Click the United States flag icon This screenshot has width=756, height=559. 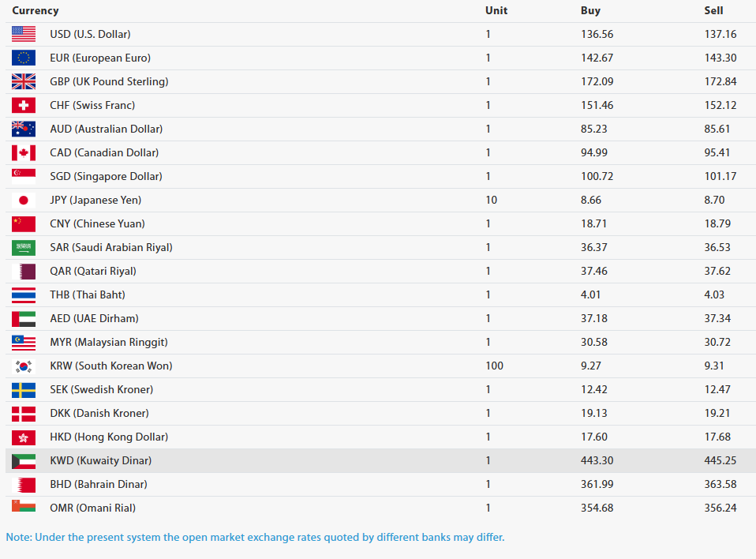click(x=24, y=34)
